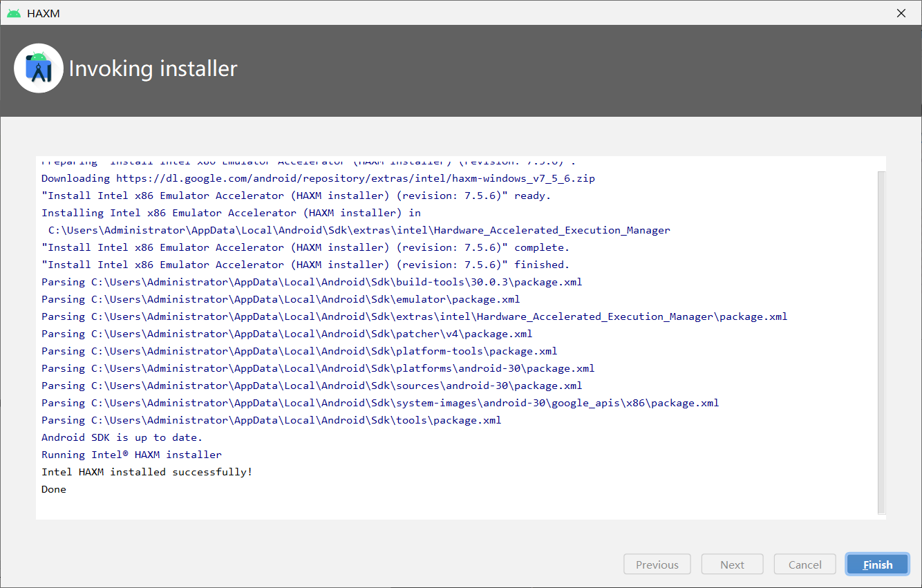
Task: Click the Parsing system-images google_apis line
Action: click(x=380, y=403)
